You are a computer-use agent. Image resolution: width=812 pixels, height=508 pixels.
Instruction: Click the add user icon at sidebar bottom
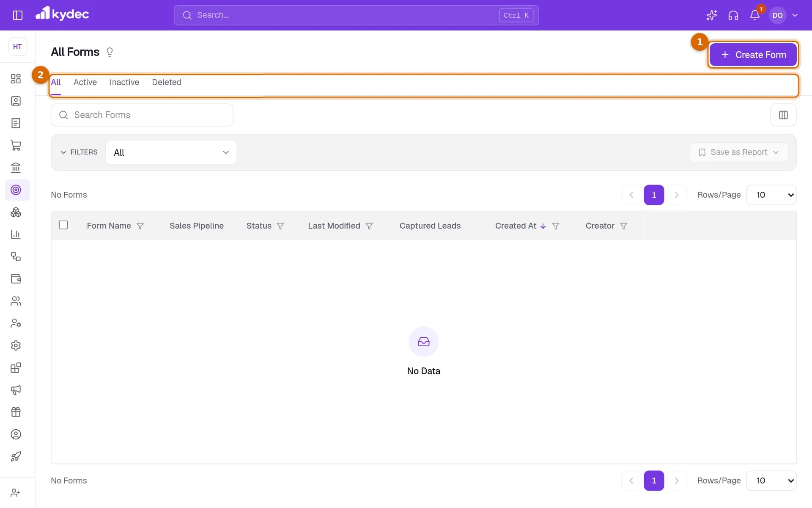coord(16,493)
